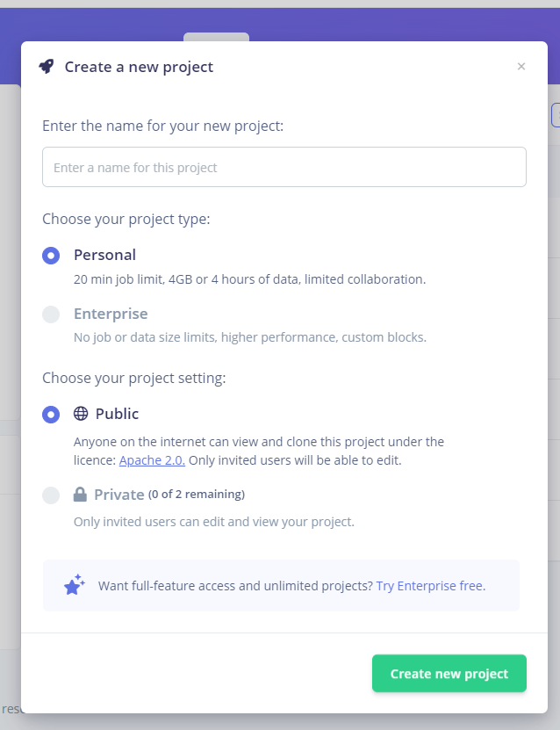Click the Public label text
The height and width of the screenshot is (730, 560).
(117, 414)
